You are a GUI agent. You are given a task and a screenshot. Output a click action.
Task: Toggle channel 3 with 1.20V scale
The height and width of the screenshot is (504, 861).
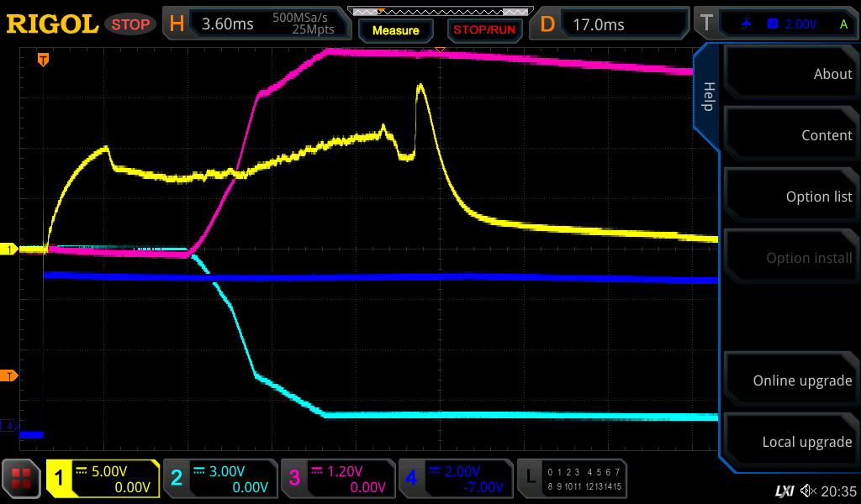point(337,479)
